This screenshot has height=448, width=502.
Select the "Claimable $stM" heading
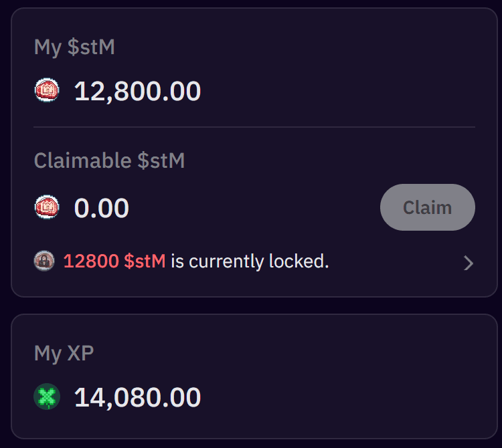pyautogui.click(x=109, y=160)
